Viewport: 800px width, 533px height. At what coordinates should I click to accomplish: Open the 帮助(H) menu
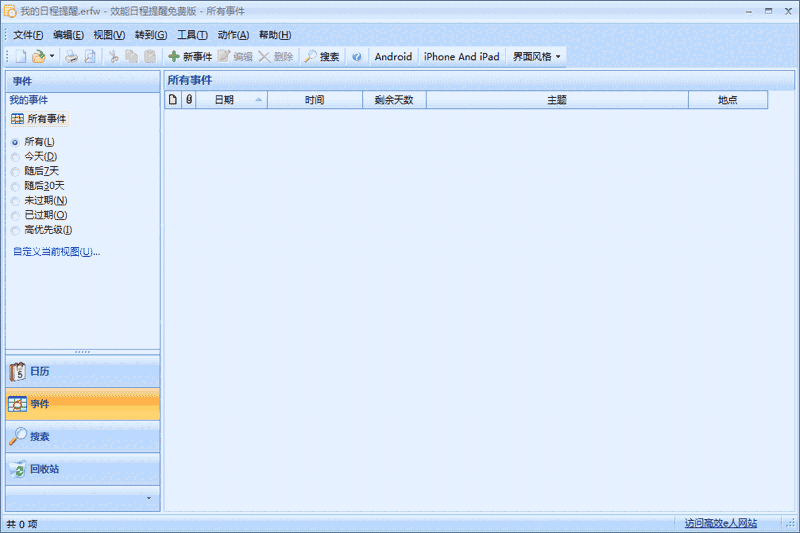275,35
